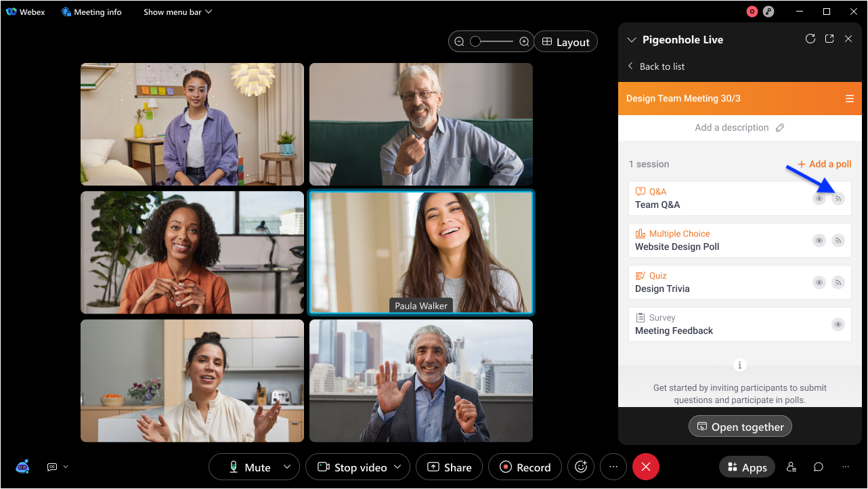This screenshot has width=868, height=489.
Task: Click the Open together button
Action: coord(740,427)
